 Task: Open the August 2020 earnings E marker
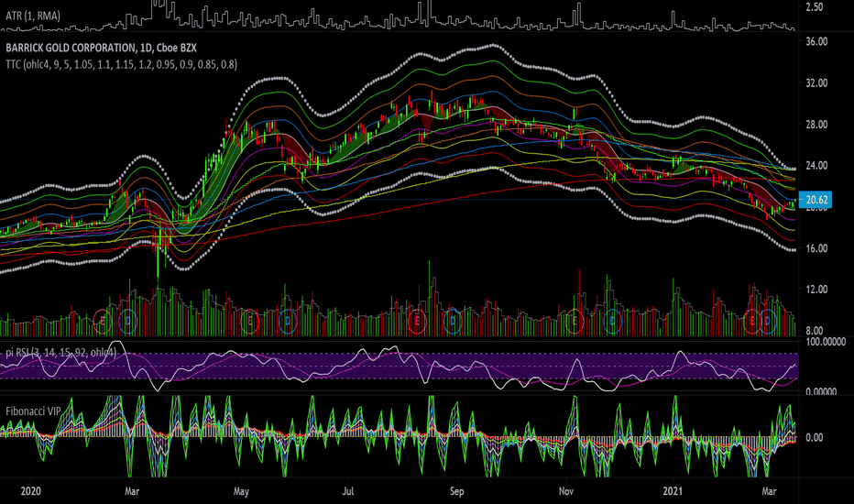417,321
